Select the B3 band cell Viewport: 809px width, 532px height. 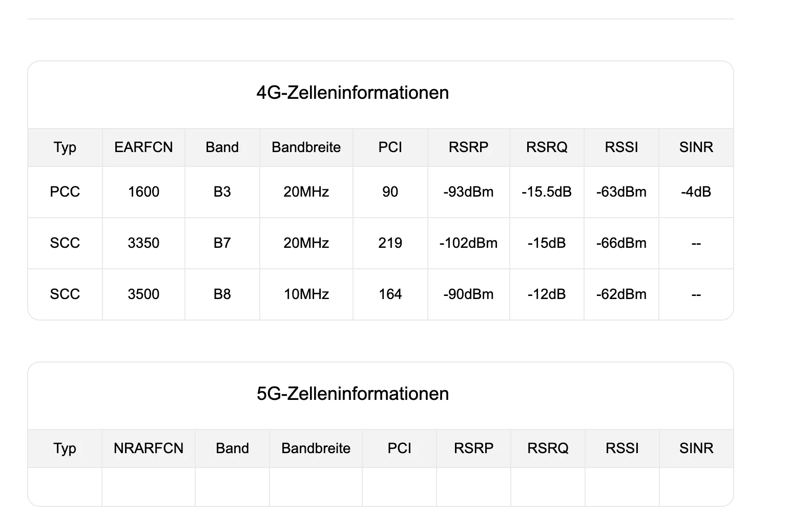coord(222,192)
